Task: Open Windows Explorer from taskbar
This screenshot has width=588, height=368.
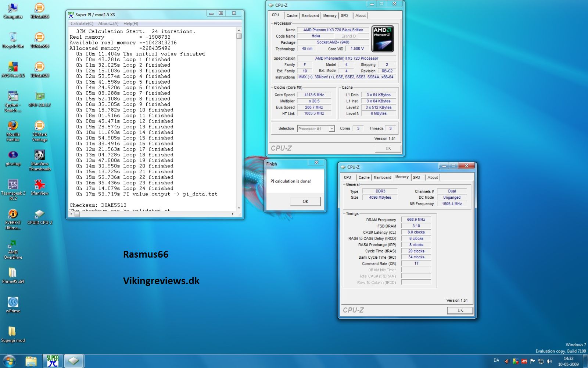Action: 31,361
